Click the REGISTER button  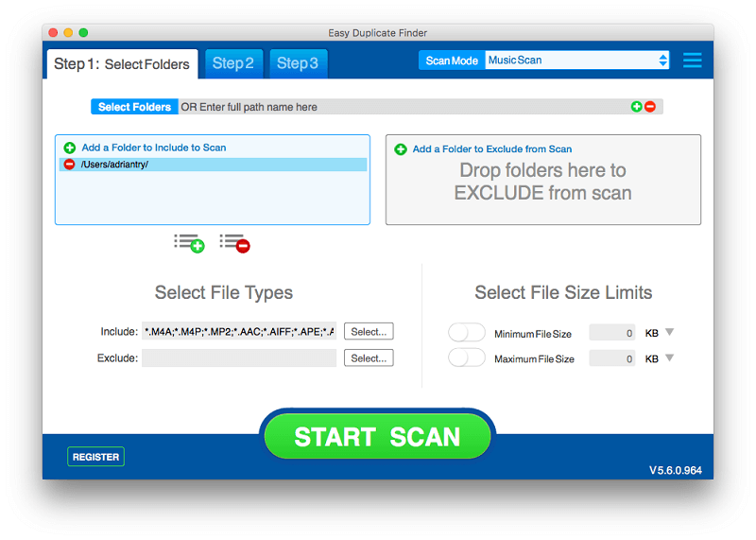click(x=96, y=457)
